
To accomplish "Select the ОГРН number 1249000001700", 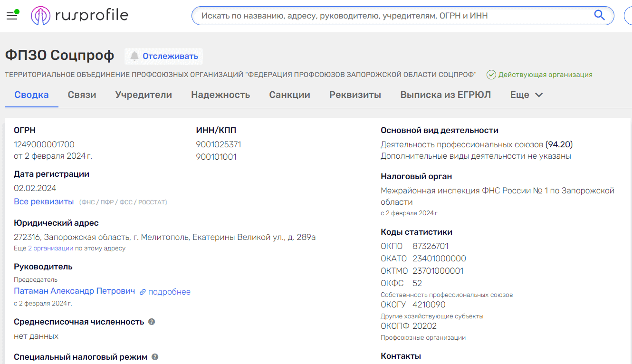I will (44, 144).
